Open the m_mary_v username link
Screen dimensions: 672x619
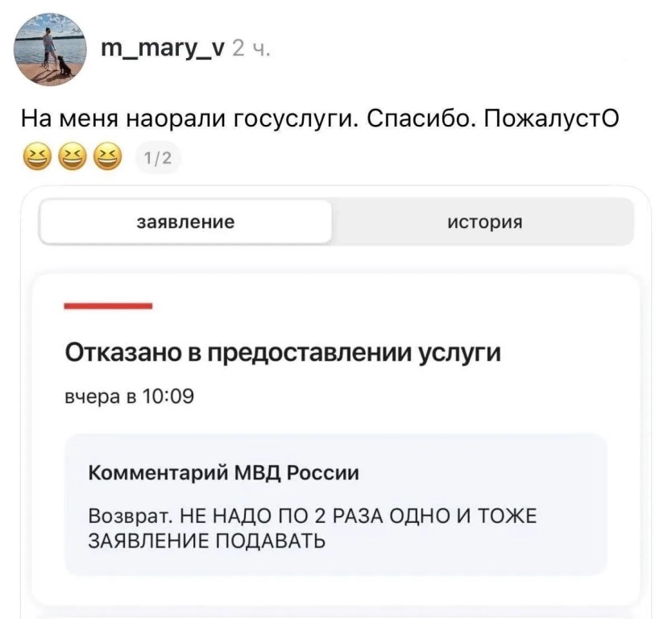pyautogui.click(x=162, y=49)
